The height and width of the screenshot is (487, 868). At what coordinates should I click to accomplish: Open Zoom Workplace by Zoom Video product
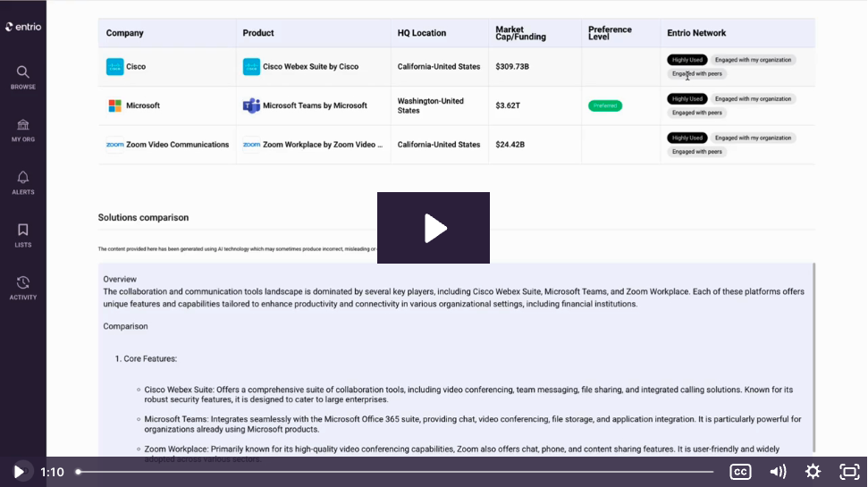tap(323, 145)
